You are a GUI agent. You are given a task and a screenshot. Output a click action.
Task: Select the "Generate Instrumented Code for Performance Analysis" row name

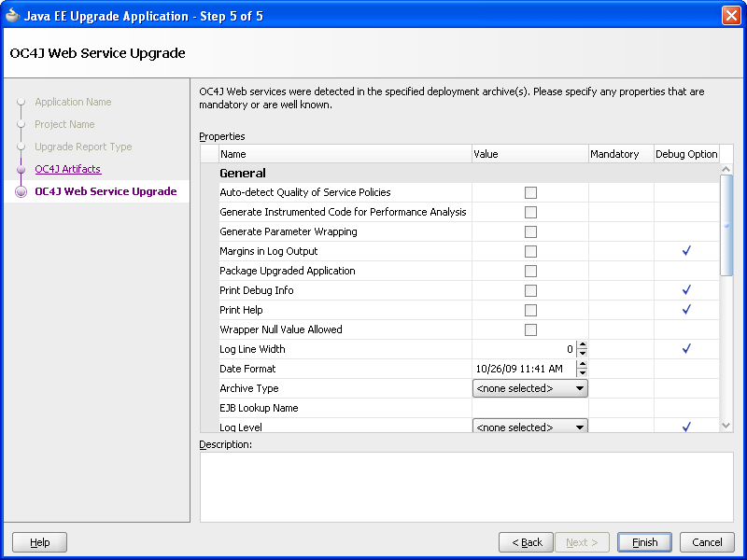(x=343, y=212)
